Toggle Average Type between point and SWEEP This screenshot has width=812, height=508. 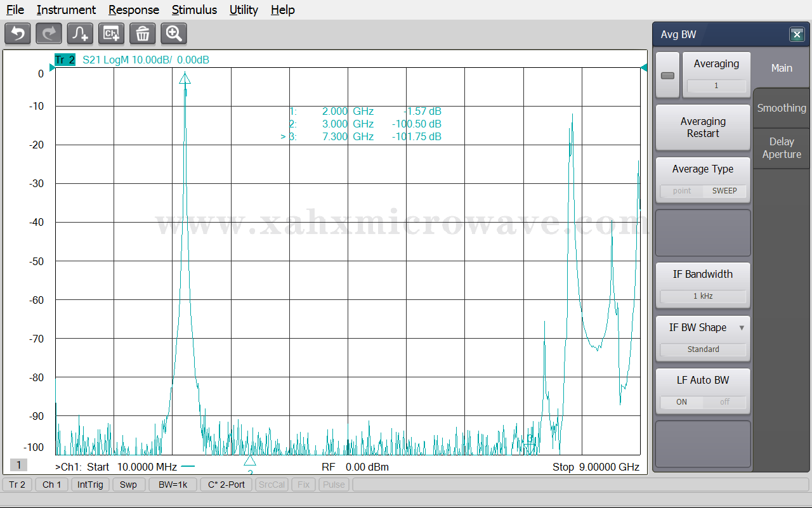[703, 190]
